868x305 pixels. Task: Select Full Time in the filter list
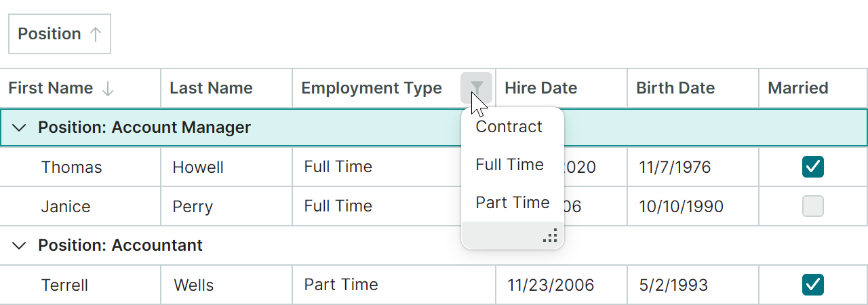point(509,165)
